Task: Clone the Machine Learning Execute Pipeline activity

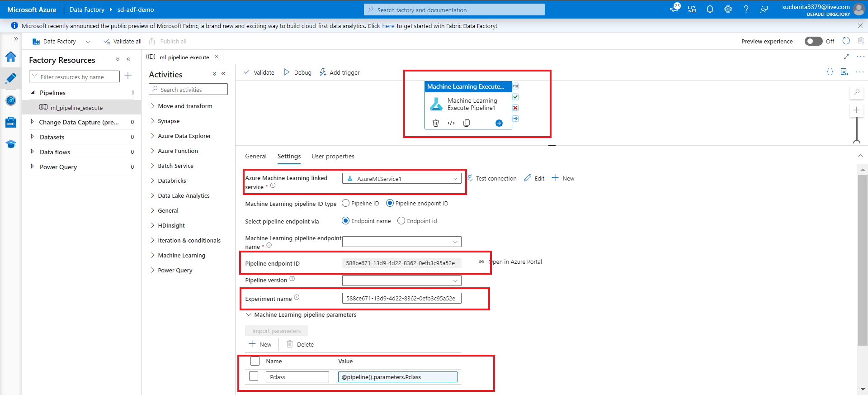Action: [x=467, y=123]
